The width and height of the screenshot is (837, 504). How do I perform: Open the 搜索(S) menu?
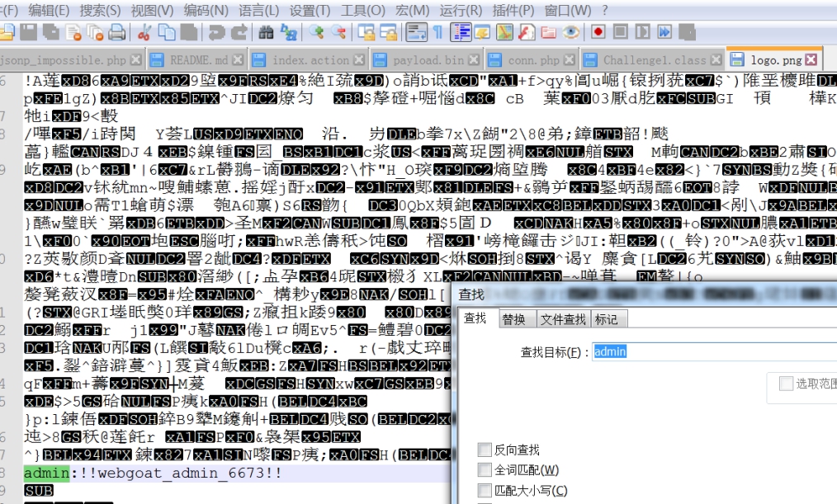(100, 10)
